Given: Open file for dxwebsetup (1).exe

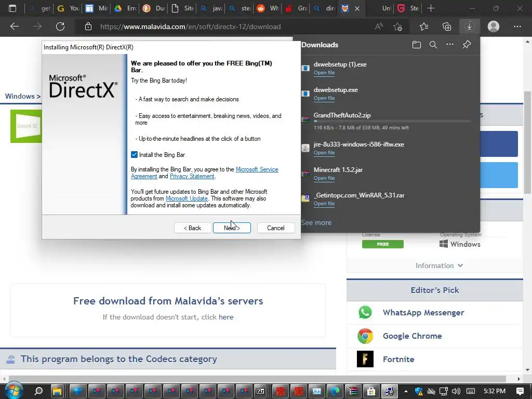Looking at the screenshot, I should click(324, 73).
